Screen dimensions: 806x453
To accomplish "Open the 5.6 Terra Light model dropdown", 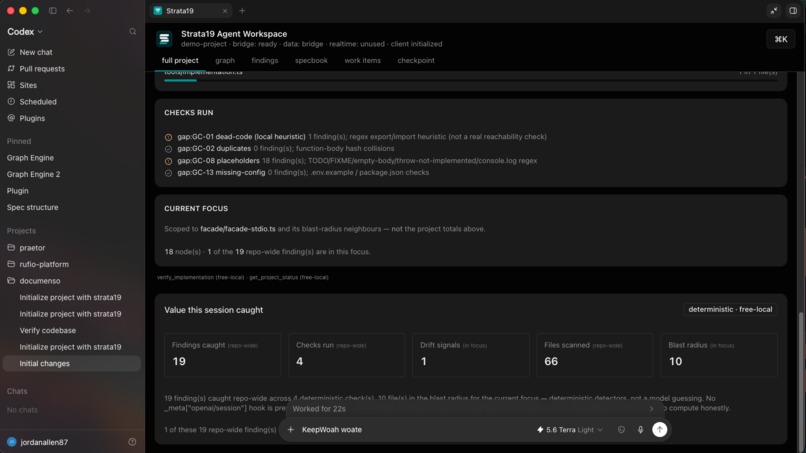I will [x=570, y=429].
